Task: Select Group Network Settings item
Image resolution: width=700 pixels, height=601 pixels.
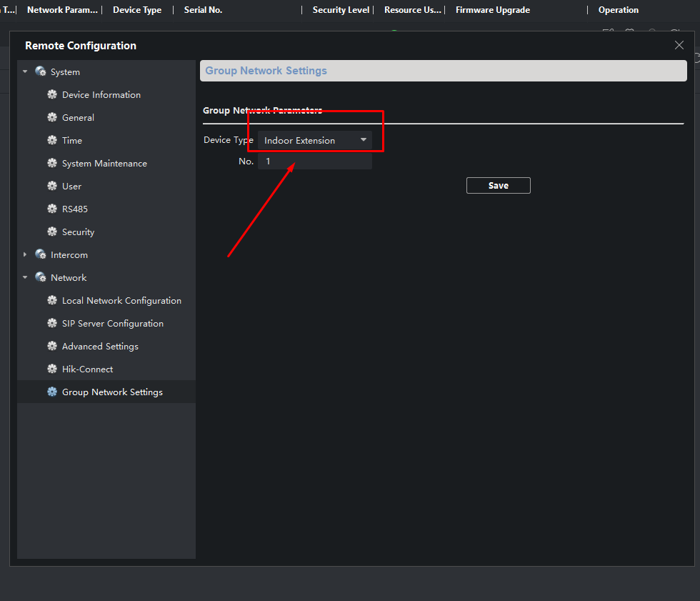Action: tap(112, 392)
